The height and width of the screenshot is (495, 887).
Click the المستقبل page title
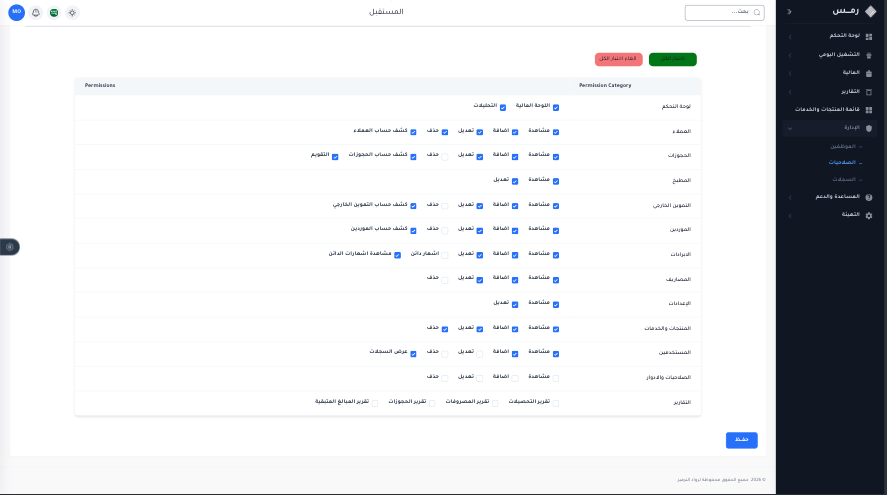pyautogui.click(x=386, y=12)
